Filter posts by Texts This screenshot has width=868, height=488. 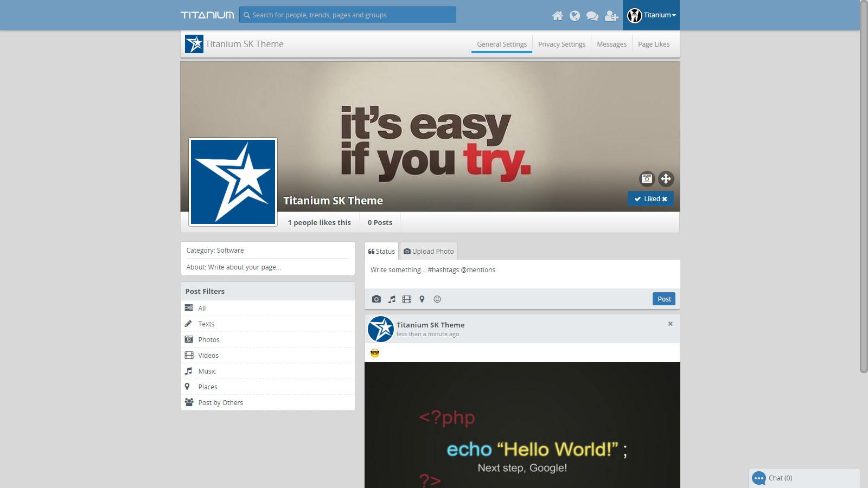coord(268,324)
